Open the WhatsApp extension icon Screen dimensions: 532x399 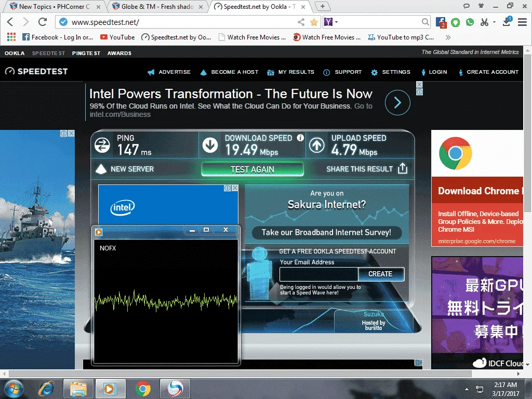tap(470, 22)
